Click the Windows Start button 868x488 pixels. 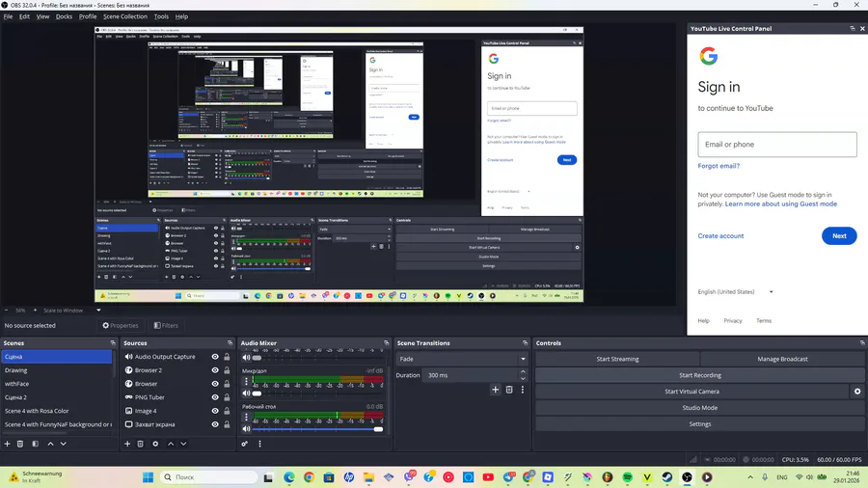pos(148,477)
